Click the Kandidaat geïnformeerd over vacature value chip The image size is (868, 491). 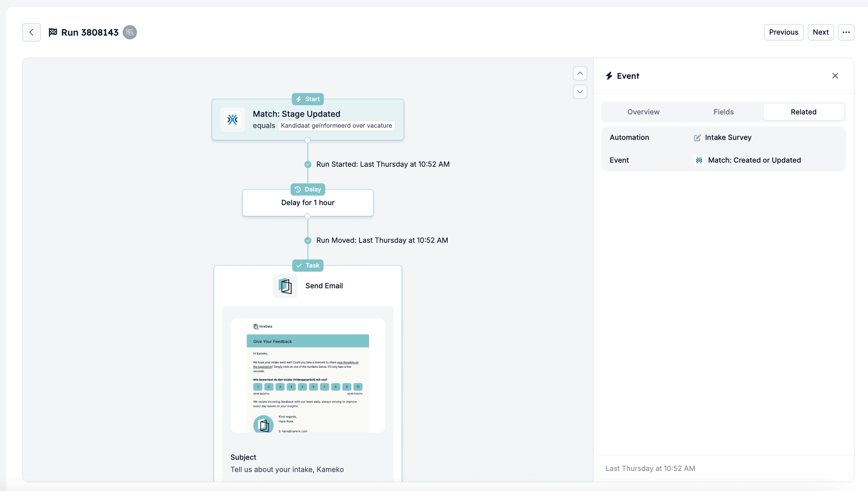click(x=336, y=126)
